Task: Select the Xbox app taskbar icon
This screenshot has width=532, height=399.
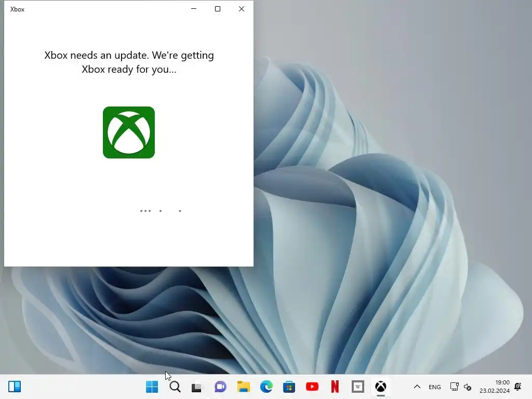Action: (381, 387)
